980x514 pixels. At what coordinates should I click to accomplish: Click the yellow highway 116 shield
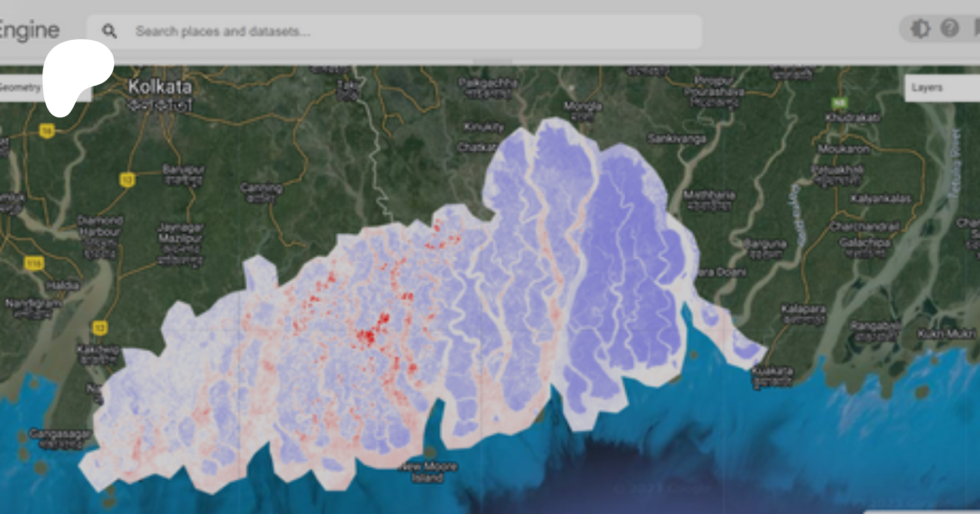coord(34,264)
